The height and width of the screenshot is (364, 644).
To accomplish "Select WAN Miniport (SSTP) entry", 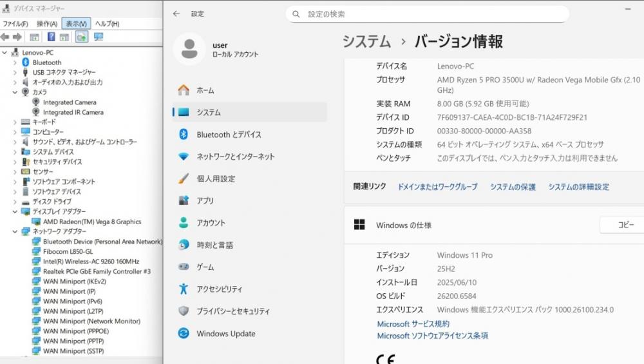I will [73, 351].
